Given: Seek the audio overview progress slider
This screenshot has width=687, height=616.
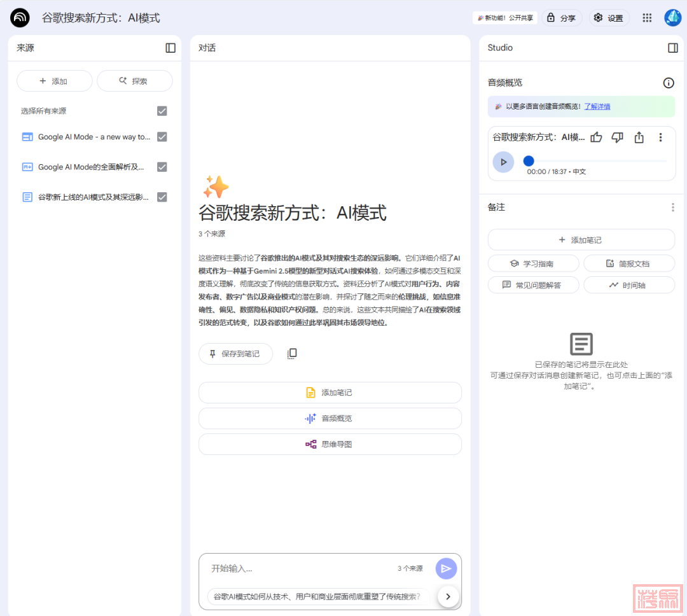Looking at the screenshot, I should pos(596,161).
